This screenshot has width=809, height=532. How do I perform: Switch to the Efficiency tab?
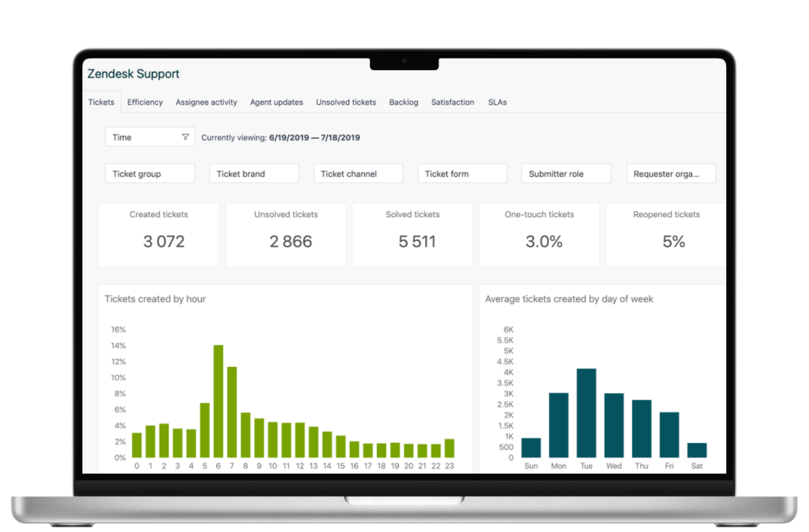[x=145, y=102]
